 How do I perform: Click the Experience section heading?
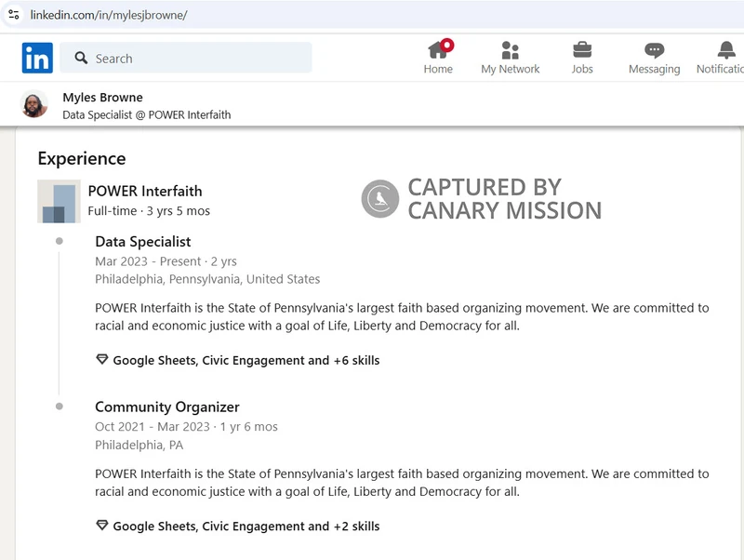tap(82, 158)
